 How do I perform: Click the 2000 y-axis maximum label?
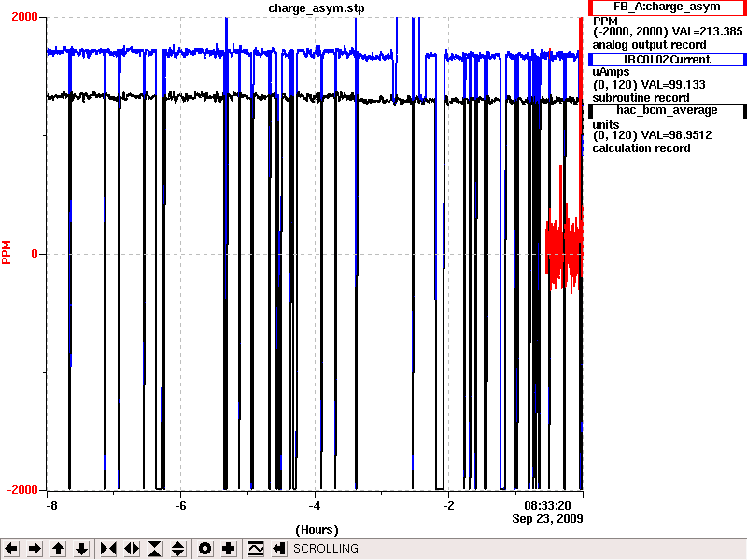pos(24,17)
